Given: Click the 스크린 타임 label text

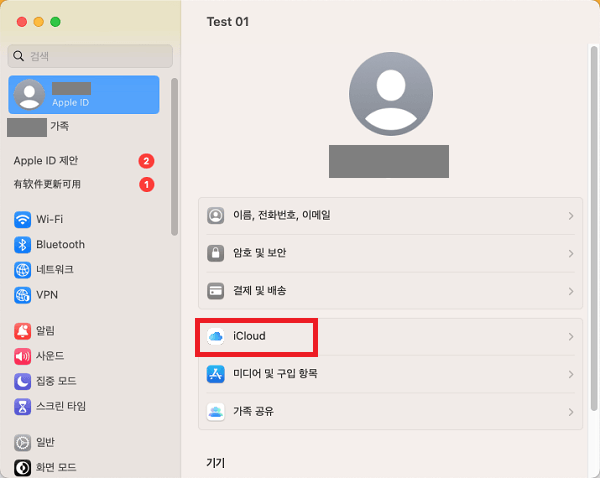Looking at the screenshot, I should [61, 406].
